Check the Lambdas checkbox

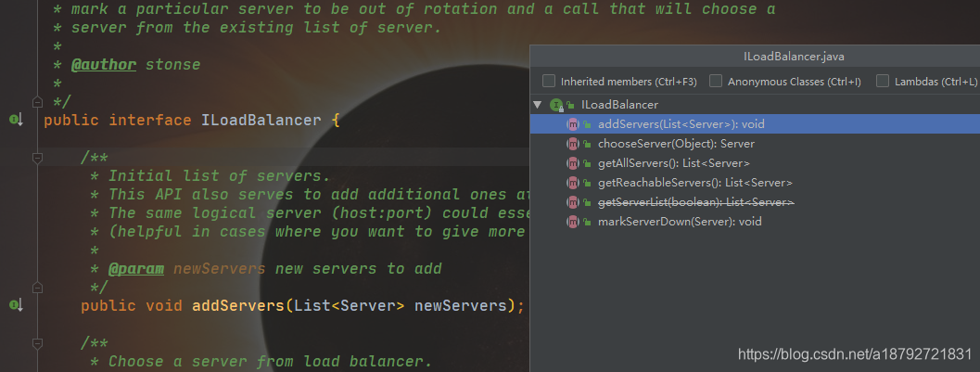point(883,82)
